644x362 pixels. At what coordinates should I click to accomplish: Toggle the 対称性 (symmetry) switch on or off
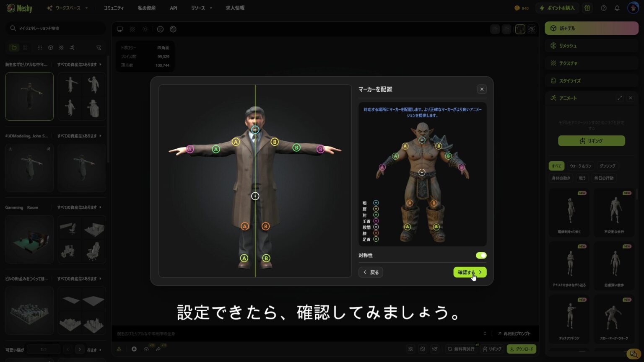pyautogui.click(x=481, y=255)
